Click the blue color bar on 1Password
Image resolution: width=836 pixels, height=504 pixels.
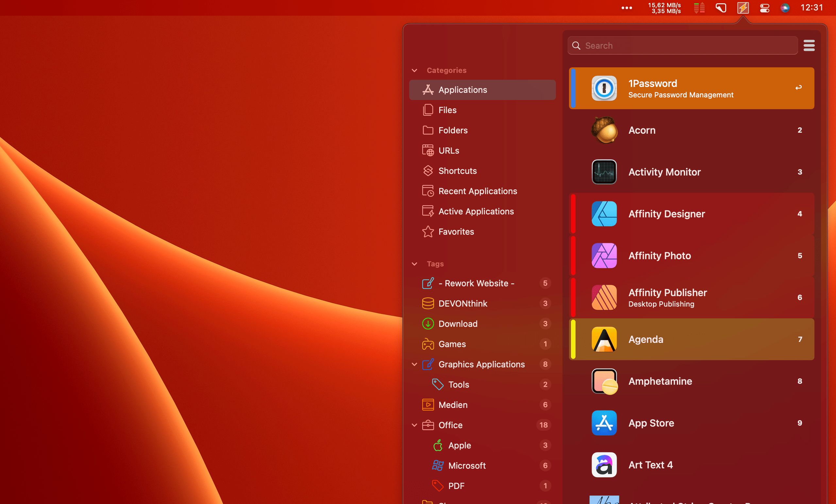573,88
